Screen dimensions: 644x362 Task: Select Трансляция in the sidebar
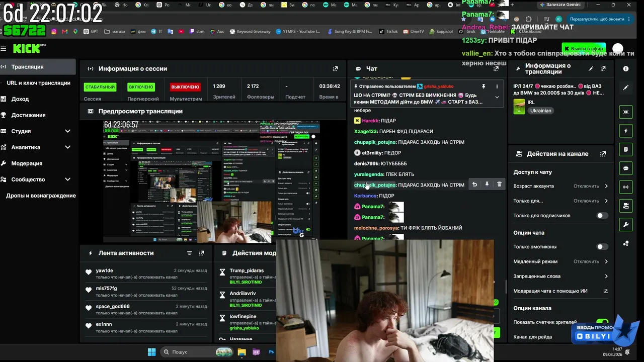pyautogui.click(x=38, y=67)
